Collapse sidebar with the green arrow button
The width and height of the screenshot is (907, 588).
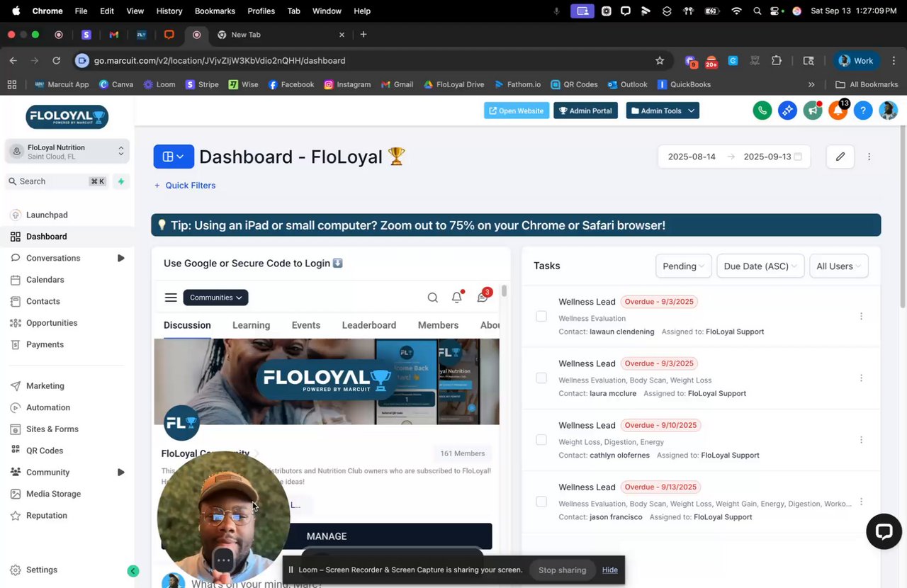pyautogui.click(x=133, y=571)
